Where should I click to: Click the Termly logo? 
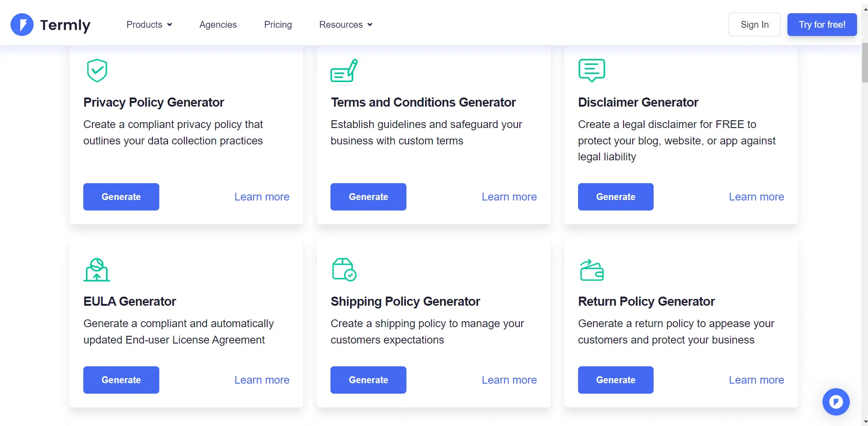coord(51,24)
